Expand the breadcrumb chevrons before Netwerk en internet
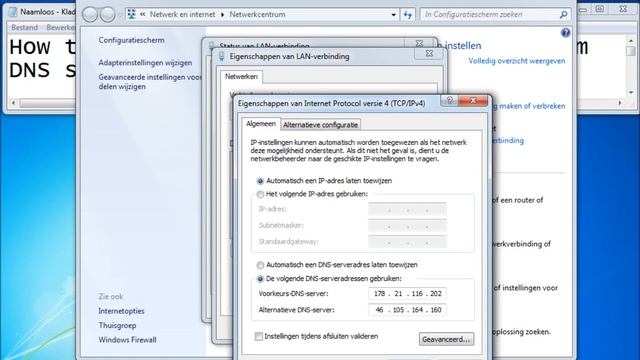Viewport: 640px width, 360px height. click(x=142, y=14)
